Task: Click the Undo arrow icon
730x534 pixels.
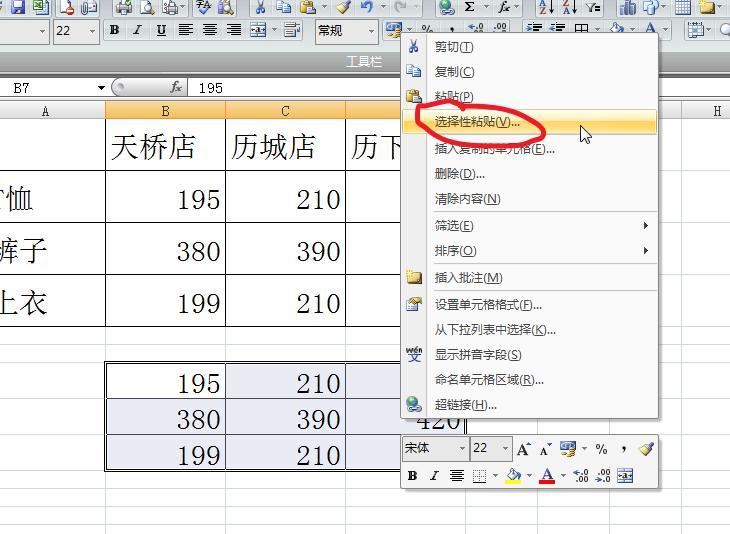Action: (x=367, y=7)
